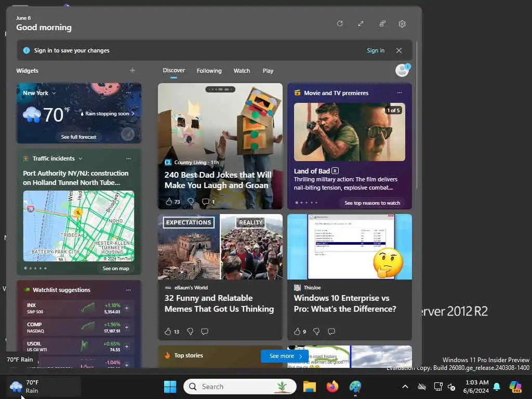The height and width of the screenshot is (399, 532).
Task: Click See full forecast button
Action: [x=79, y=137]
